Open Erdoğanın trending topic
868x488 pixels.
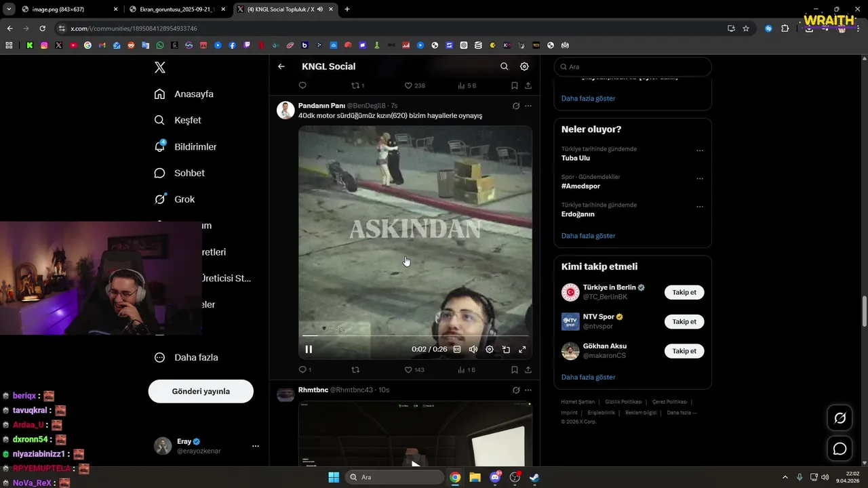pyautogui.click(x=578, y=213)
